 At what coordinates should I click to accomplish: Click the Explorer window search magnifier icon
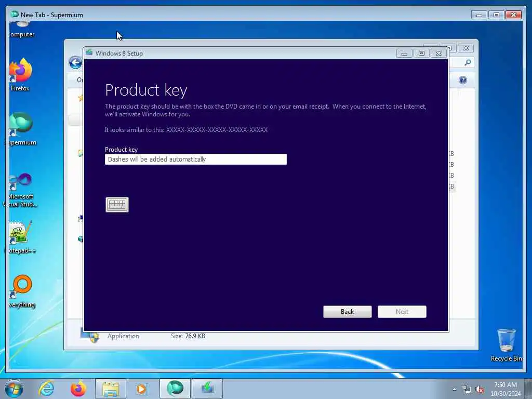(468, 62)
